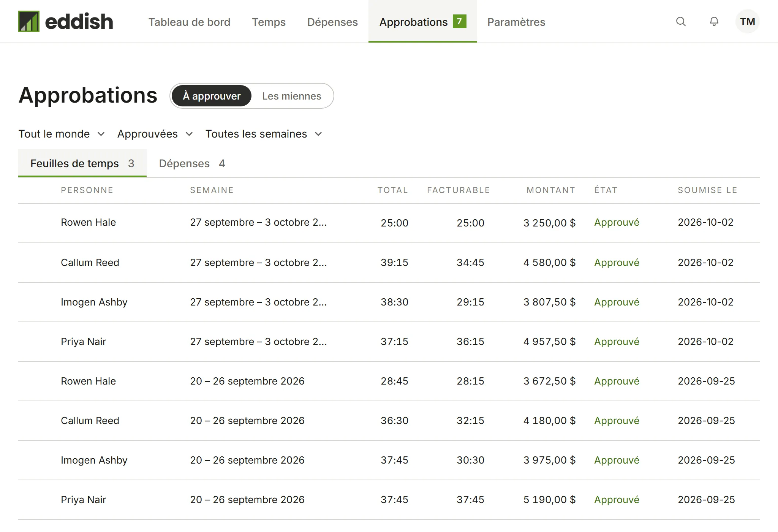Click the eddish logo icon

point(29,21)
